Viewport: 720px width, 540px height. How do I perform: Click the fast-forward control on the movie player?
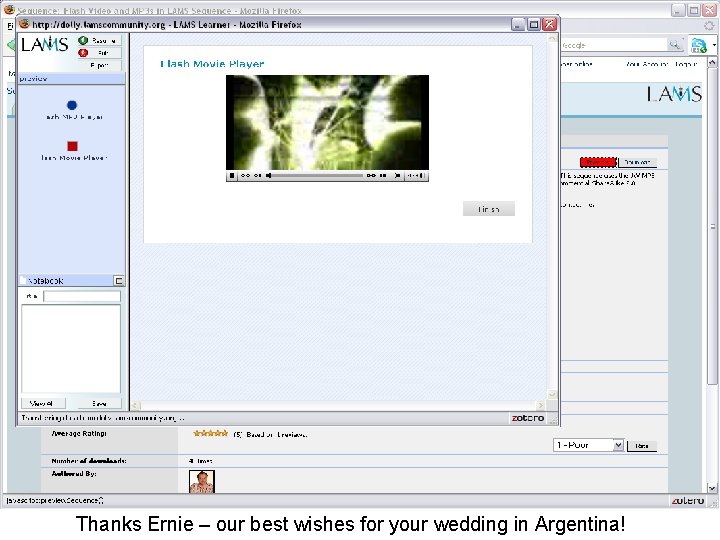tap(371, 175)
